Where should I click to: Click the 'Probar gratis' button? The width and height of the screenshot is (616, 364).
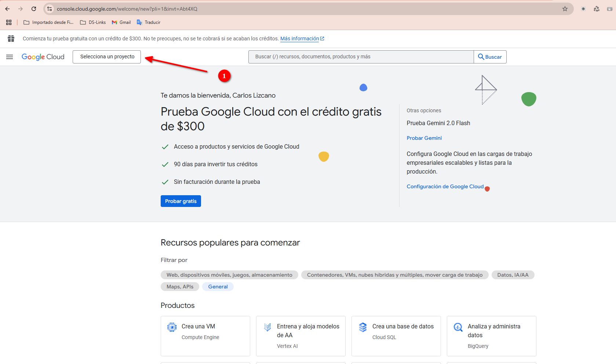181,201
